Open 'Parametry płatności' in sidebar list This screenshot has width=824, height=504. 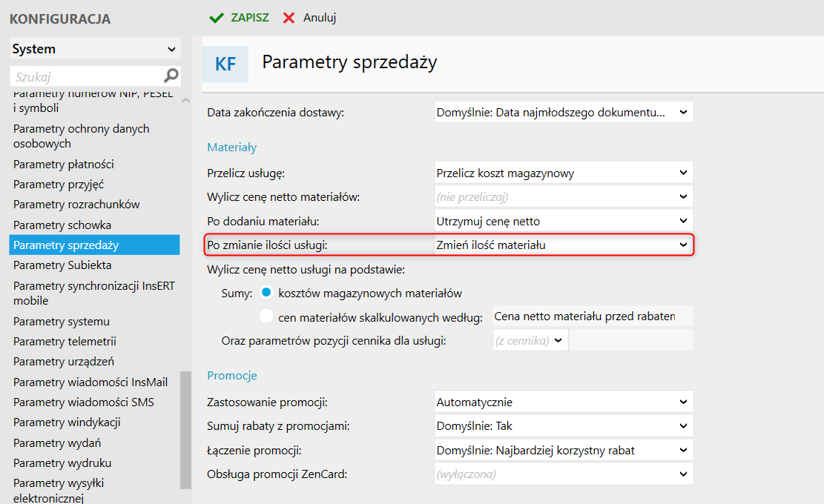coord(64,165)
